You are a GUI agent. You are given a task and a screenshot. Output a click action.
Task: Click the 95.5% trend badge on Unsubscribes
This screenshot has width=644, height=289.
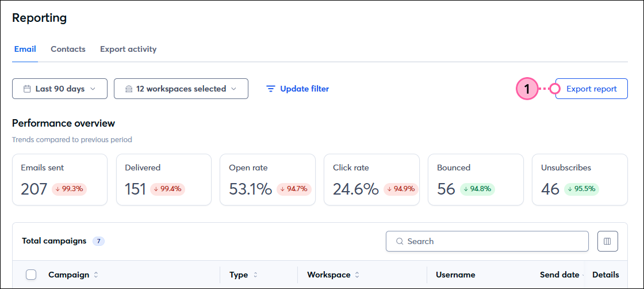coord(581,189)
